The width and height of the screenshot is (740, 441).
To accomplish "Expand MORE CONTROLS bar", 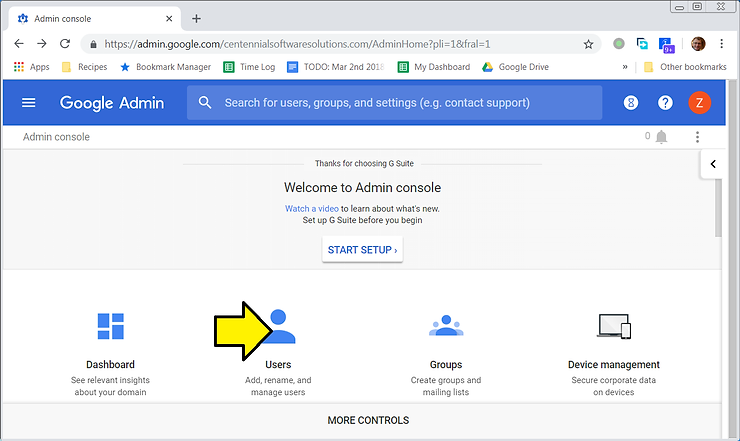I will coord(362,420).
